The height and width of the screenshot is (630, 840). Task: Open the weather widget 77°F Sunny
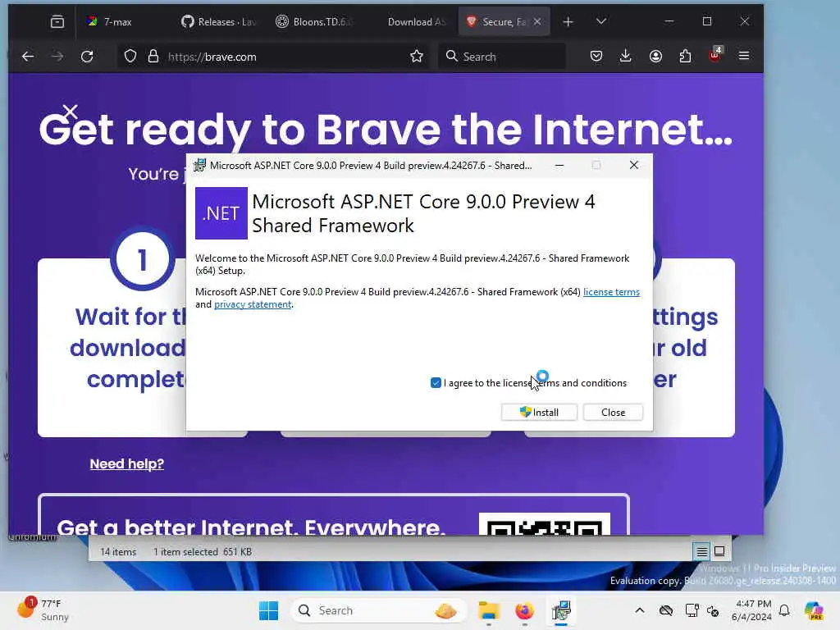[x=43, y=610]
